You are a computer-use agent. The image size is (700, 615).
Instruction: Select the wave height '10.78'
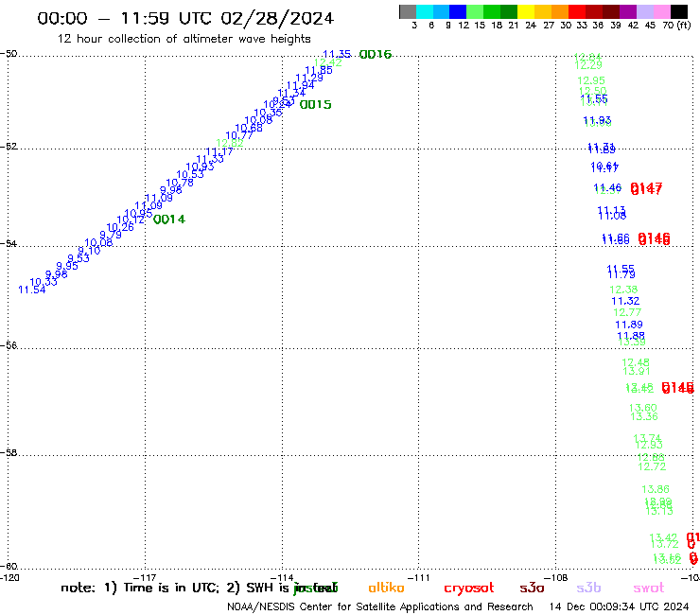pos(180,183)
